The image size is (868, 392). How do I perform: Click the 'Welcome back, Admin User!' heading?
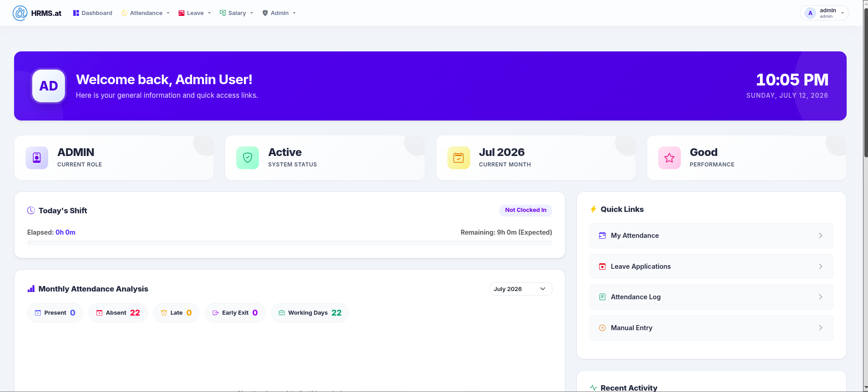click(164, 80)
